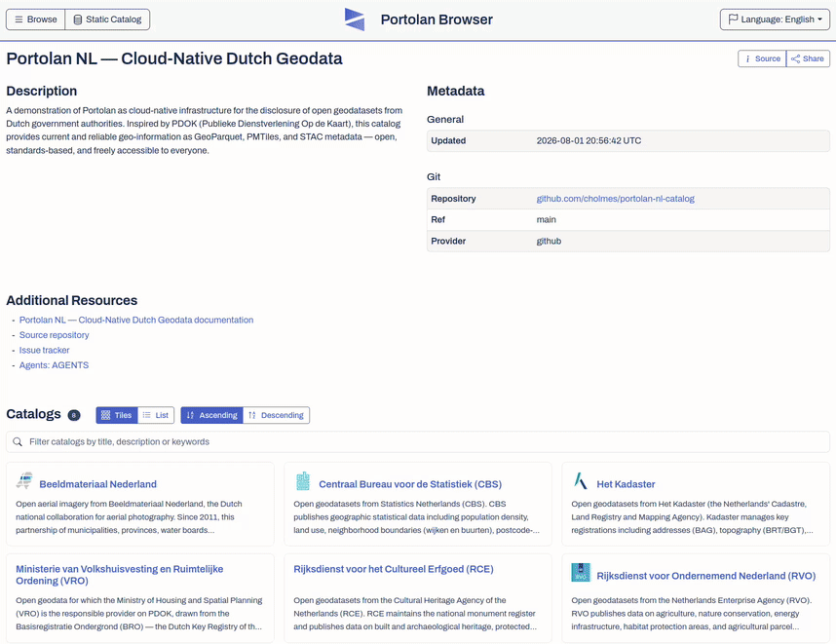
Task: Click the Beeldmateriaal Nederland logo thumbnail
Action: coord(24,481)
